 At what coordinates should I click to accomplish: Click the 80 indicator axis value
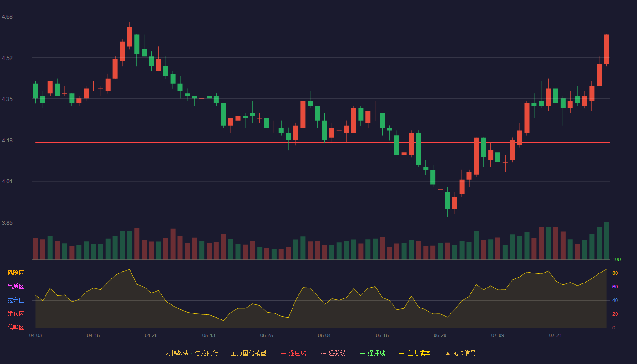615,273
